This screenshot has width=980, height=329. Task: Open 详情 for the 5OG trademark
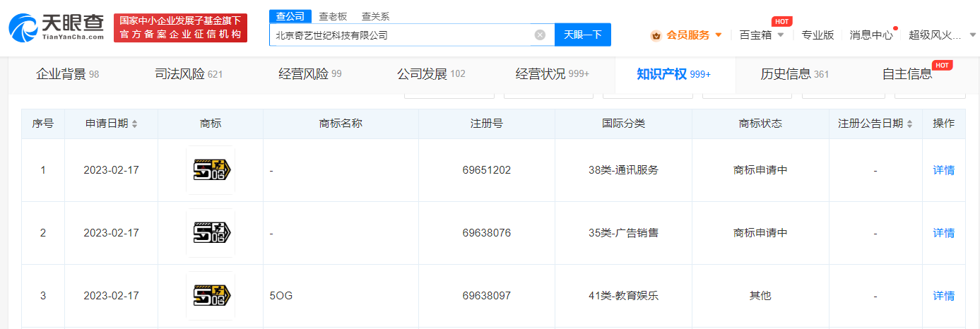coord(943,296)
